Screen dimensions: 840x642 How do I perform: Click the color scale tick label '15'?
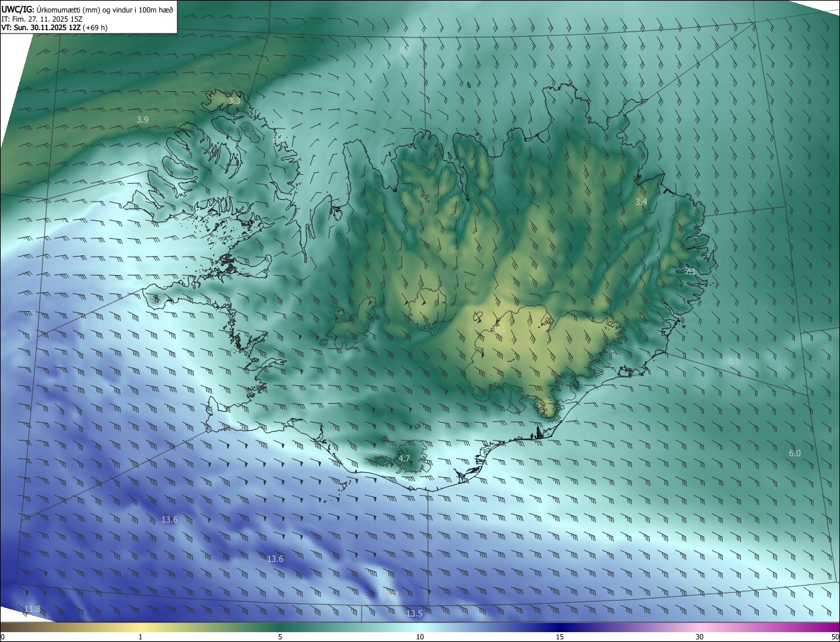(560, 637)
